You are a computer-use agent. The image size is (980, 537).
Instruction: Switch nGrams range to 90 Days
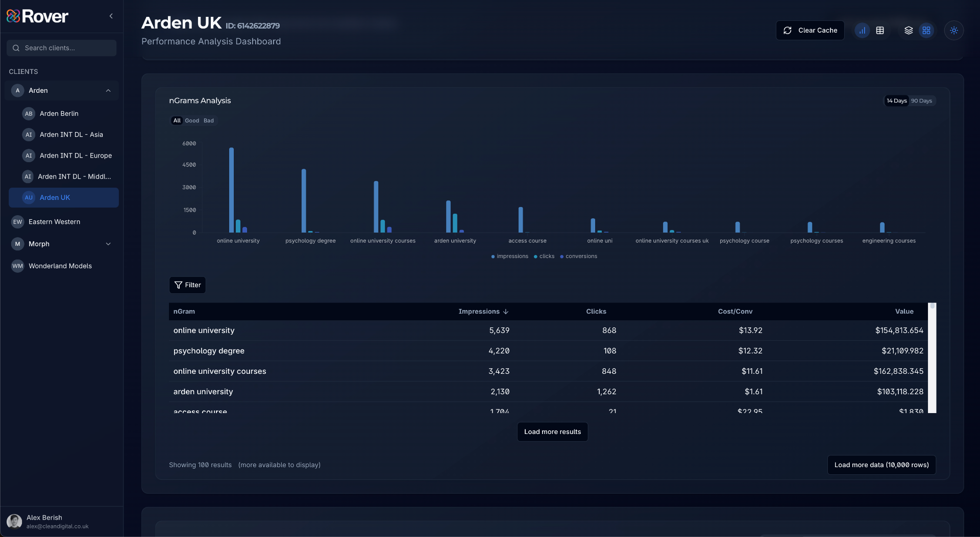pos(921,101)
